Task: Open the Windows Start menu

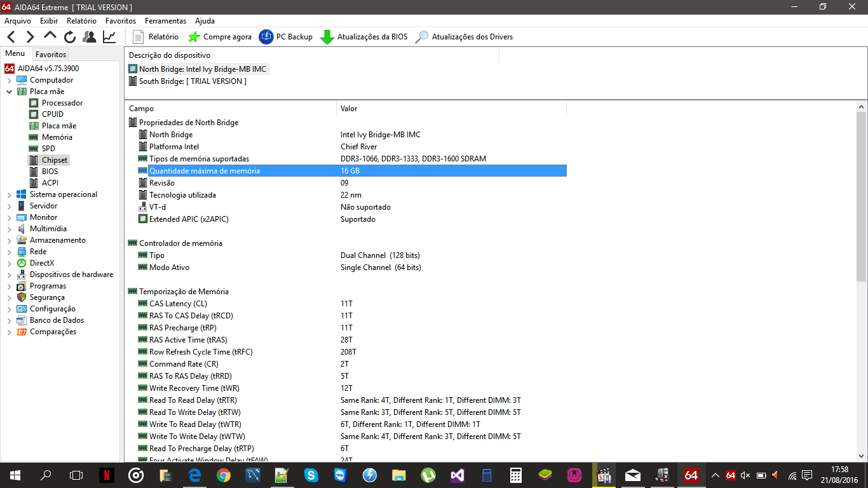Action: (x=15, y=475)
